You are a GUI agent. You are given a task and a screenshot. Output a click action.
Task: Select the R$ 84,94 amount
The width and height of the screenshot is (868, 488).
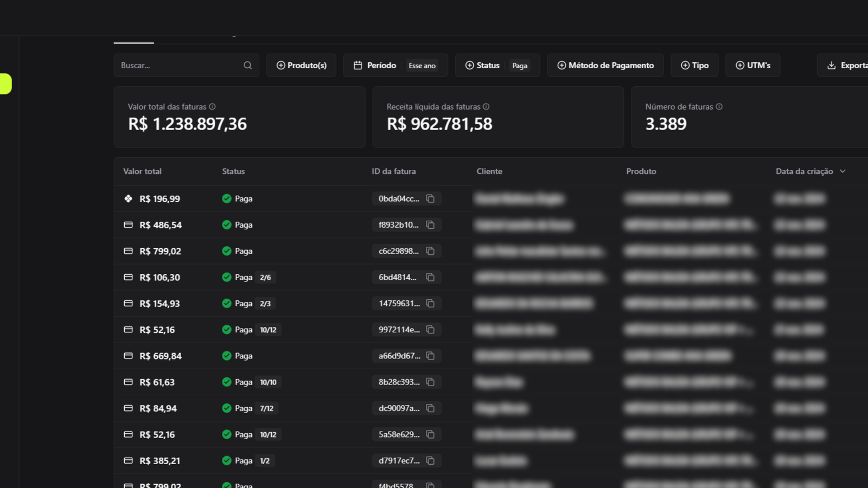(158, 408)
